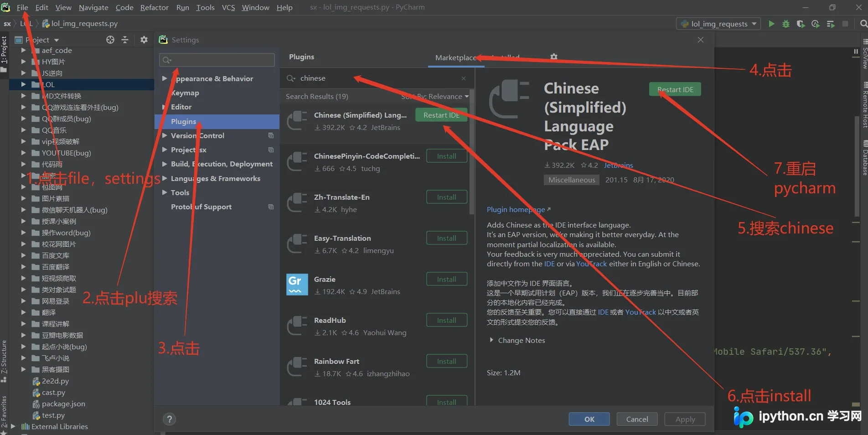This screenshot has width=868, height=435.
Task: Open the Remote Host tool window
Action: 864,105
